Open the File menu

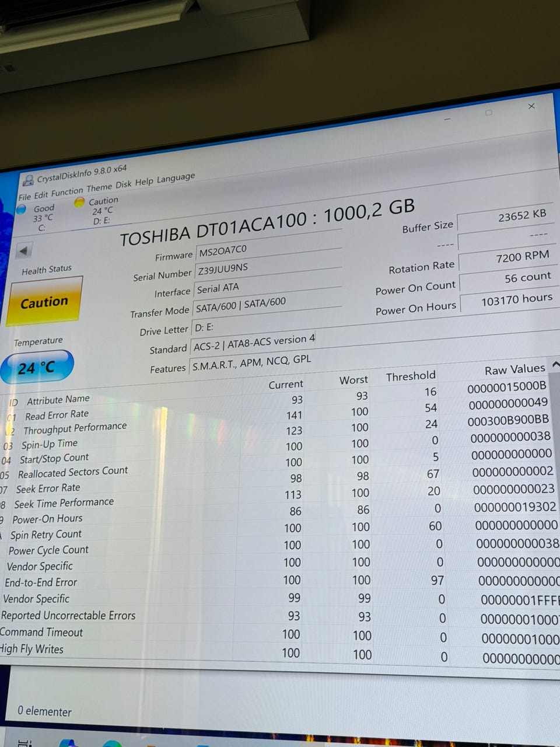24,197
